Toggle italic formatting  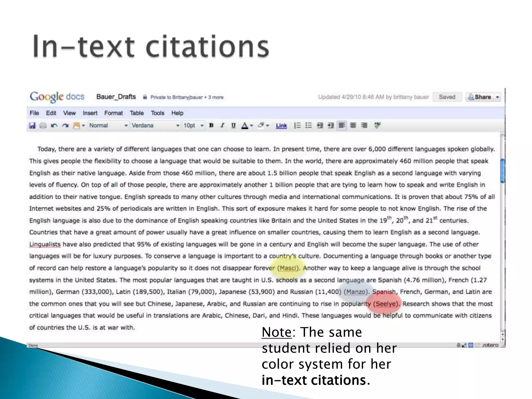point(222,125)
